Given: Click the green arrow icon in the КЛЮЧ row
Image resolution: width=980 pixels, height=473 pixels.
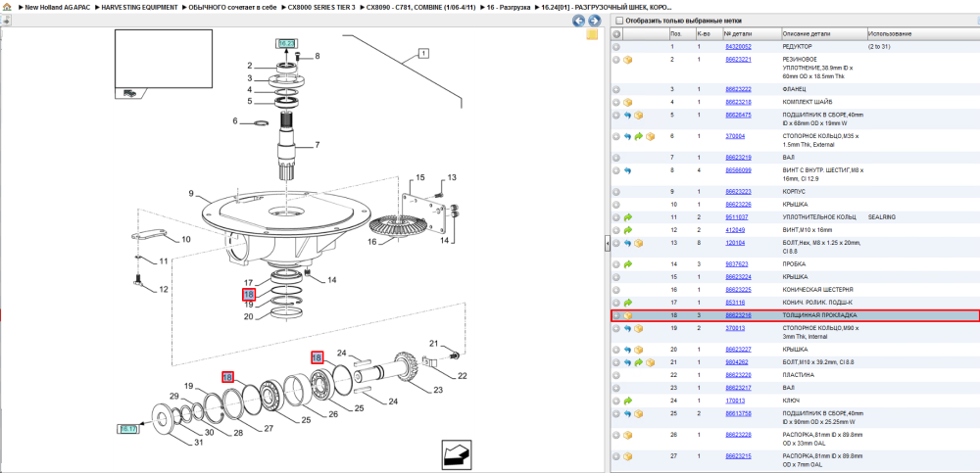Looking at the screenshot, I should [x=627, y=401].
